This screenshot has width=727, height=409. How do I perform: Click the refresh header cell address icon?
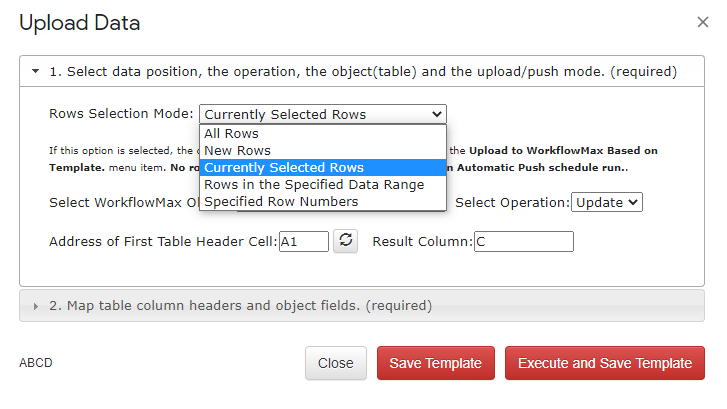point(345,241)
